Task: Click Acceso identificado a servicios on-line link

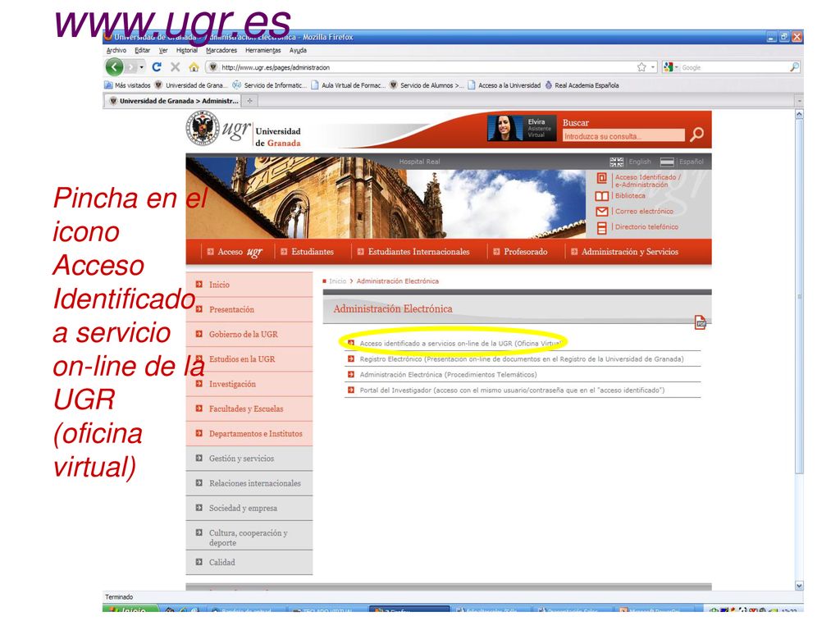Action: [459, 344]
